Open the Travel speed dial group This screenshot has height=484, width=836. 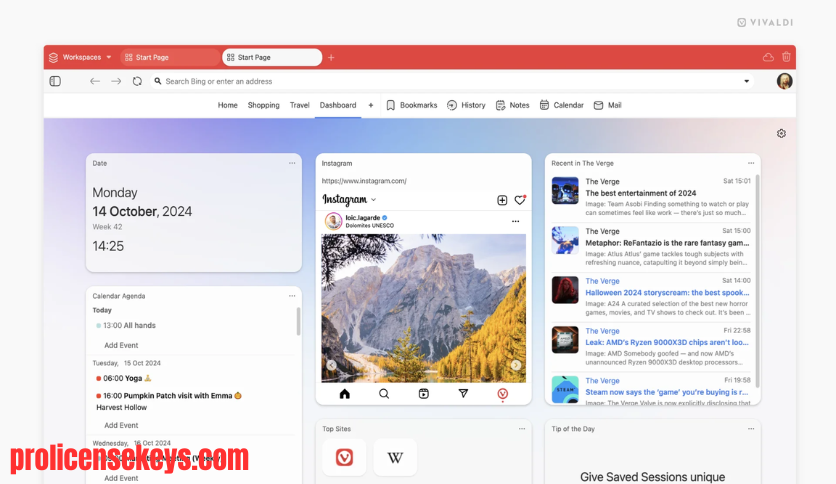pyautogui.click(x=300, y=105)
